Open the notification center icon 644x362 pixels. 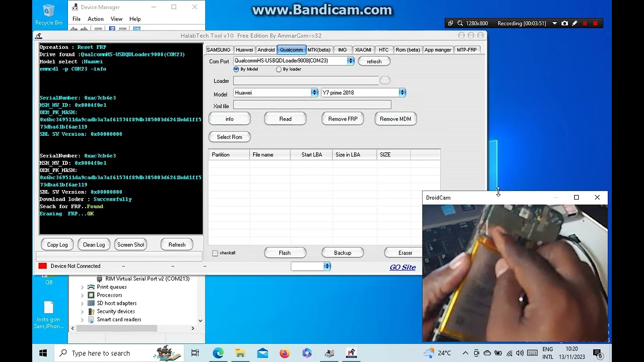pyautogui.click(x=597, y=353)
